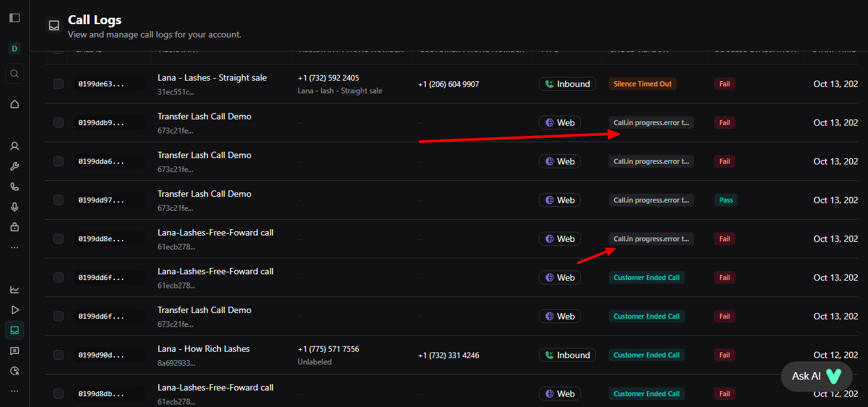
Task: Check the box for call 0199d90d
Action: click(58, 355)
